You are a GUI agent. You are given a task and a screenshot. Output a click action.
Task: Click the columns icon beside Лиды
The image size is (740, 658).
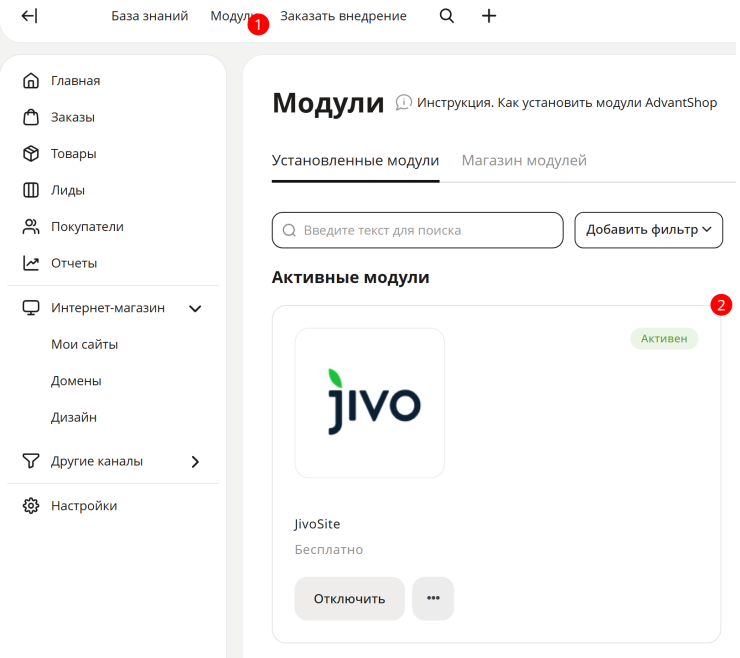point(31,190)
